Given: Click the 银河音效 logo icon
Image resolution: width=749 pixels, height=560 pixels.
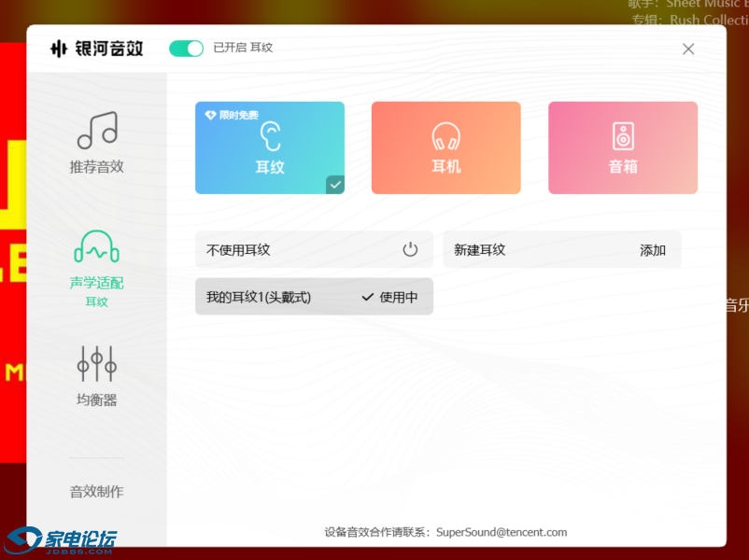Looking at the screenshot, I should click(59, 49).
